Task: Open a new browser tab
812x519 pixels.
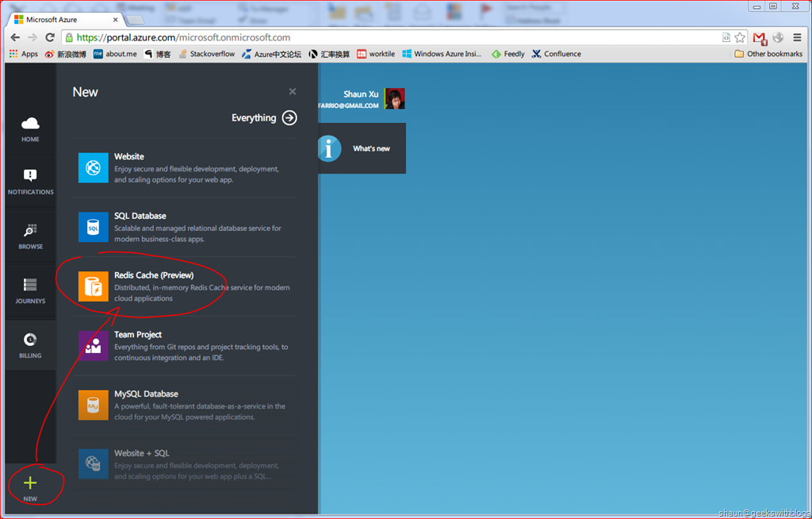Action: click(x=136, y=20)
